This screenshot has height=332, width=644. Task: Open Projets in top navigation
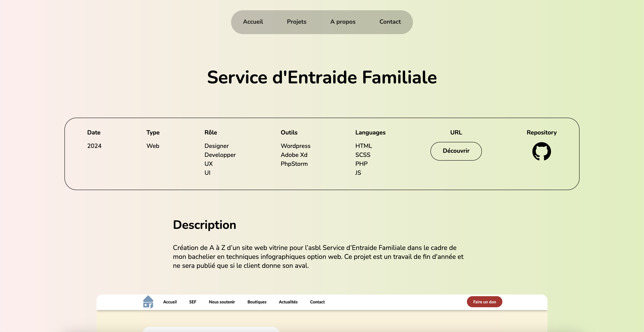pyautogui.click(x=296, y=22)
